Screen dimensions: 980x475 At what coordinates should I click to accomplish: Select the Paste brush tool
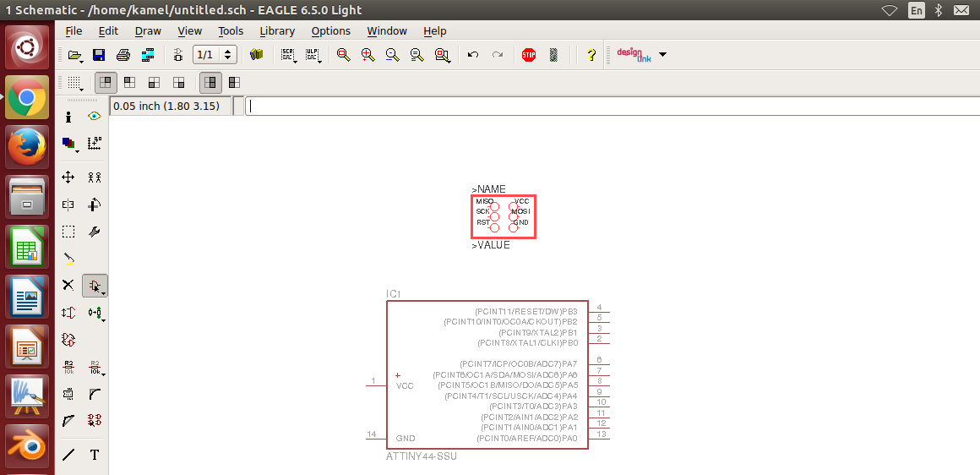68,258
